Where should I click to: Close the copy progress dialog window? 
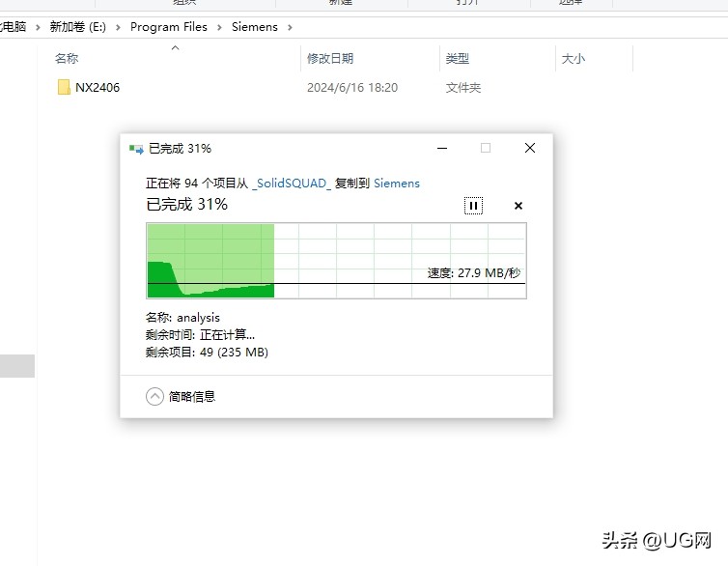tap(530, 148)
